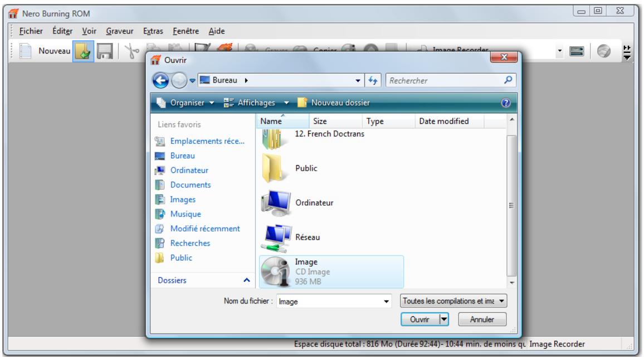Click the Ouvrir button
This screenshot has width=644, height=357.
(419, 320)
